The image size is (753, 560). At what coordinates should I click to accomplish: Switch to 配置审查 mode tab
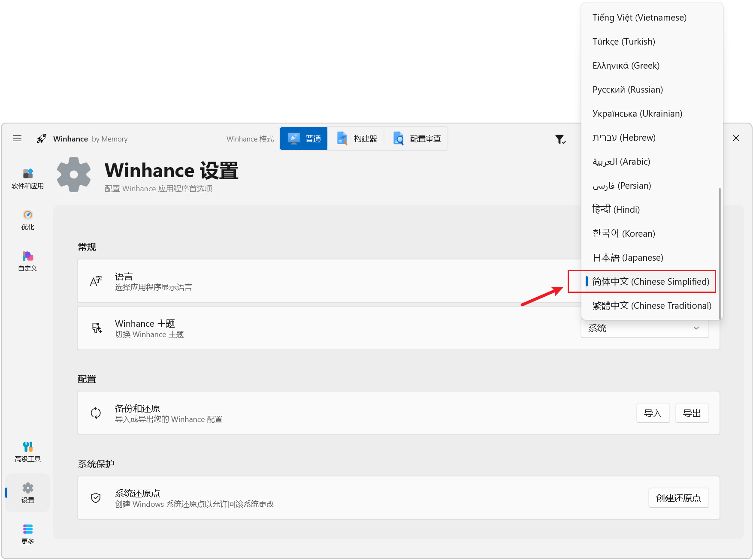(417, 138)
